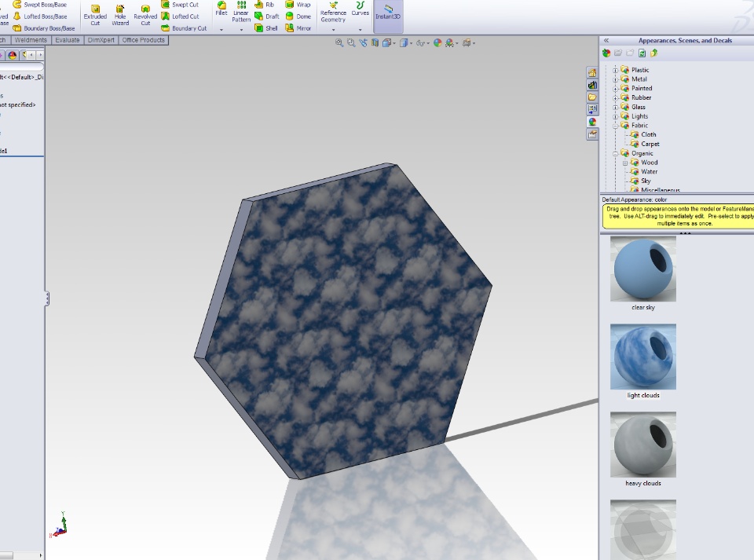Switch to the Weldments tab
The width and height of the screenshot is (754, 560).
(x=31, y=40)
